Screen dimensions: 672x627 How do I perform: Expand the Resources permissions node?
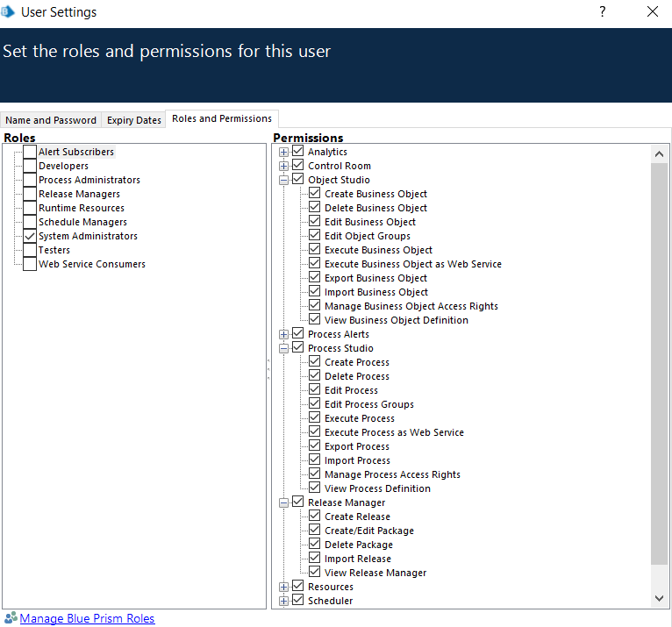click(283, 587)
